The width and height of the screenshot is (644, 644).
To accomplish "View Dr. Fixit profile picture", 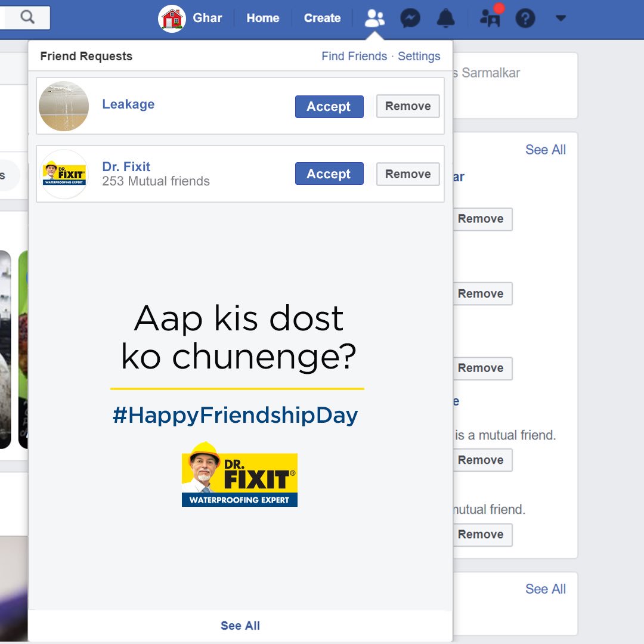I will click(64, 174).
